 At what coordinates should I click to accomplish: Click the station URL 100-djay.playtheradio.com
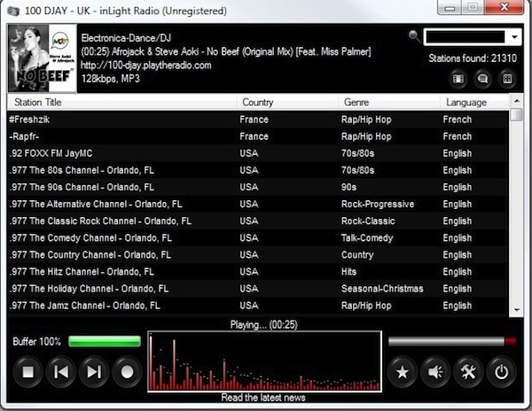point(146,65)
